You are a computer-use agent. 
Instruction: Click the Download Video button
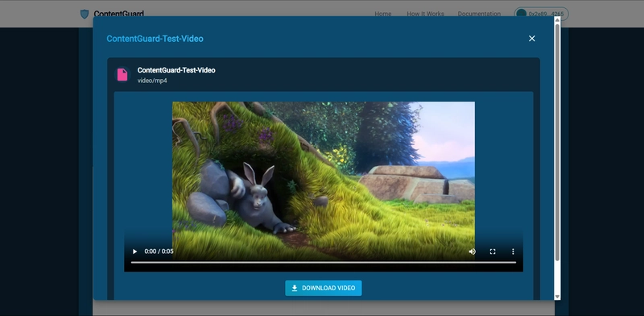click(324, 288)
